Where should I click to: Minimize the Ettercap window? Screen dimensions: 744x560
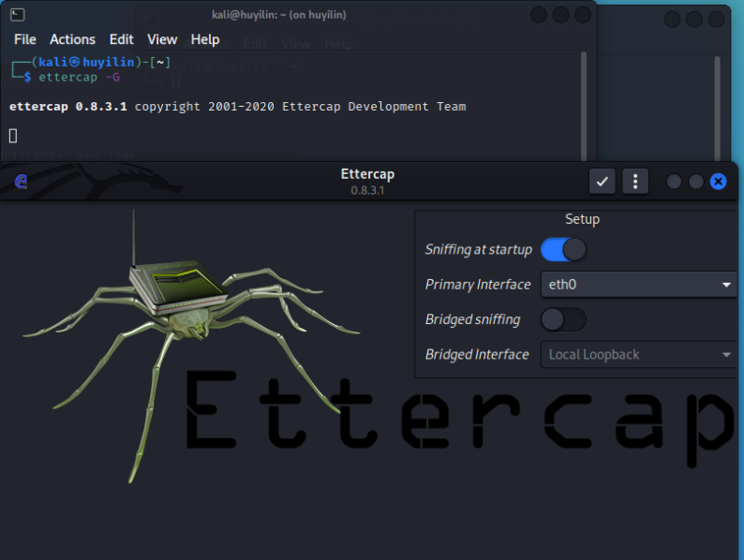[x=674, y=182]
